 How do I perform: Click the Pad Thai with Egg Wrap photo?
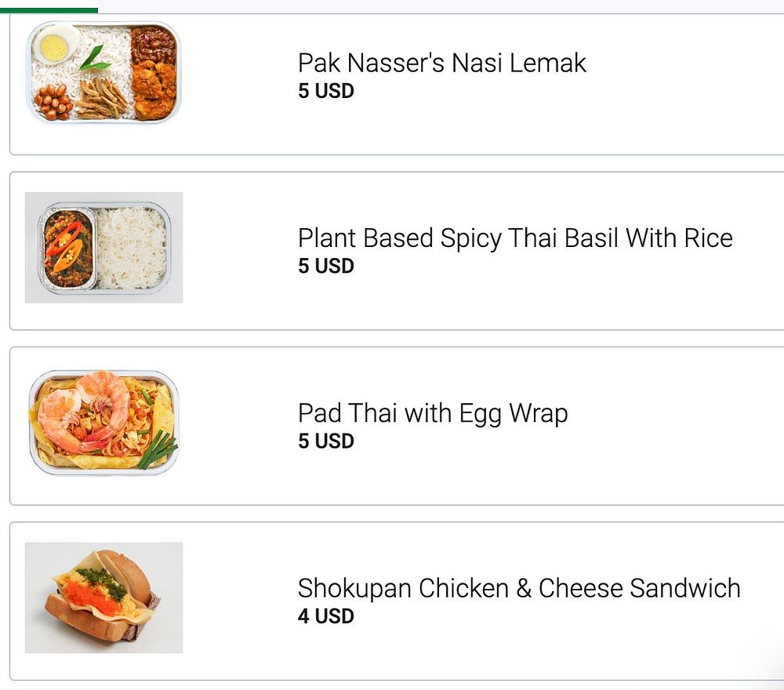104,423
